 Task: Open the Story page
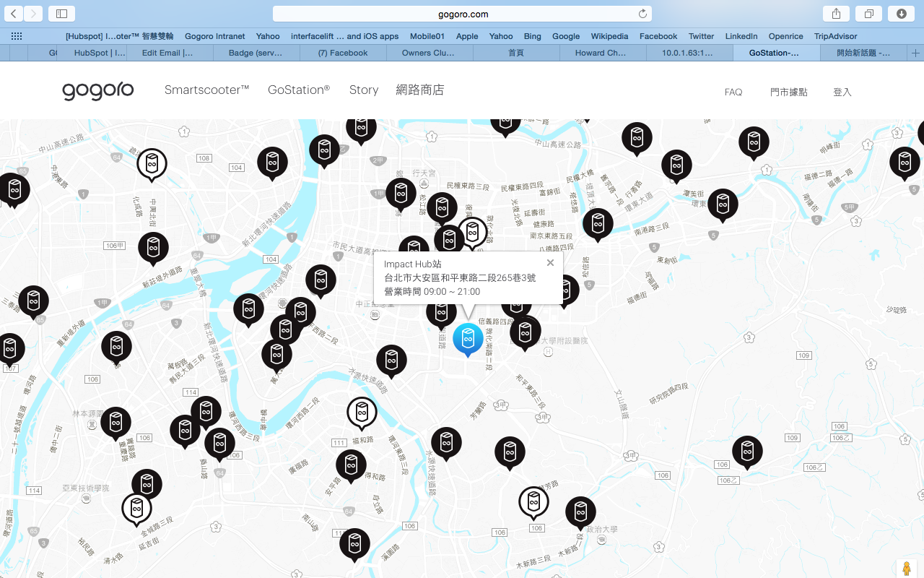point(364,90)
